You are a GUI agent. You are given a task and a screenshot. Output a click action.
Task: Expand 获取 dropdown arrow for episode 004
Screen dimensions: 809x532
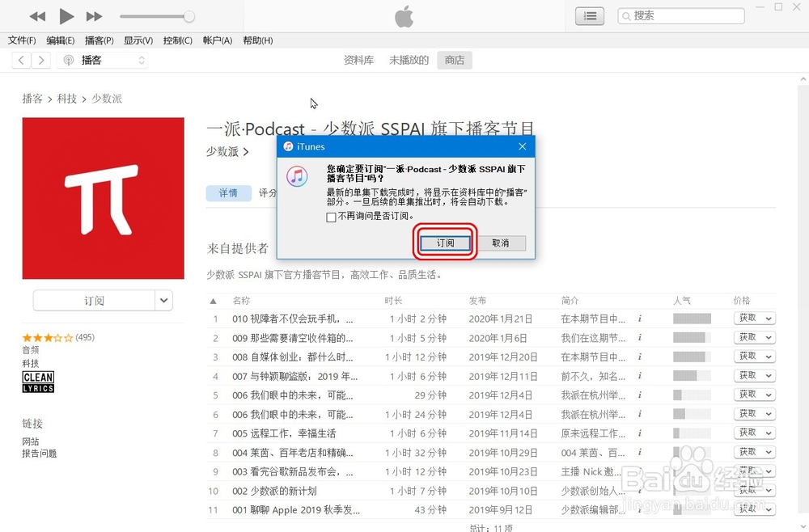click(x=769, y=452)
